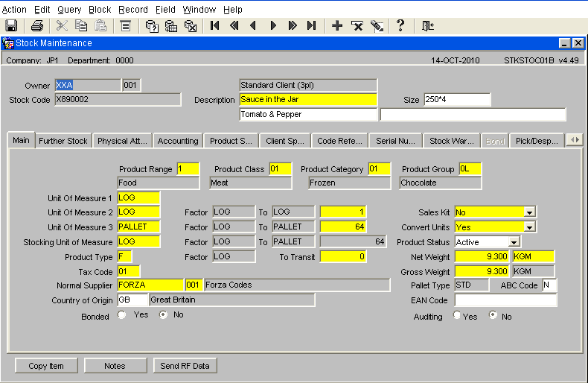This screenshot has width=588, height=383.
Task: Click the Print icon in toolbar
Action: click(37, 26)
